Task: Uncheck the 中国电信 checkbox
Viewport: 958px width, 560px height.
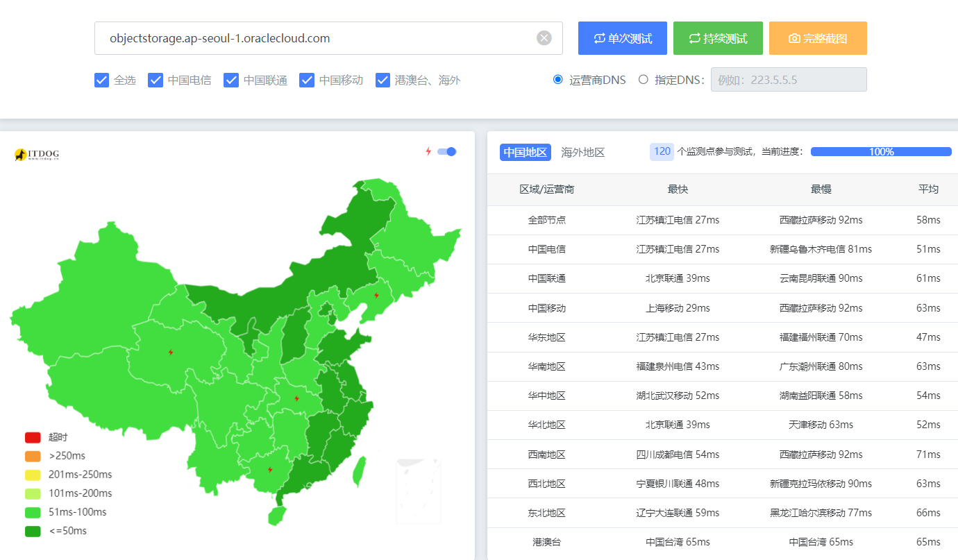Action: (156, 80)
